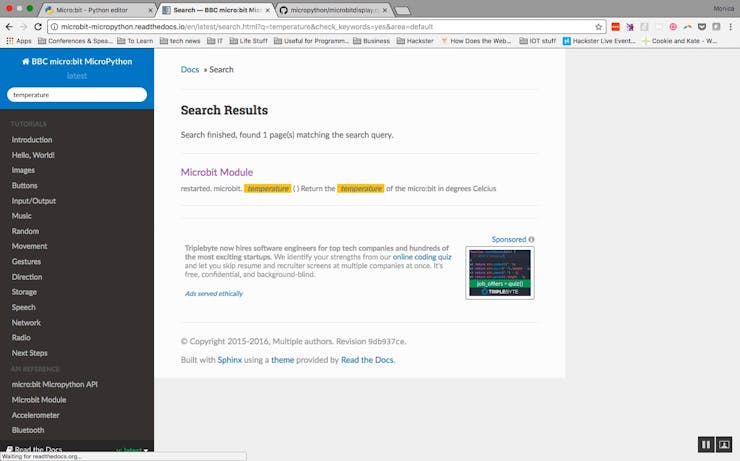Screen dimensions: 740x461
Task: Open IOT stuff bookmarks folder
Action: click(538, 41)
